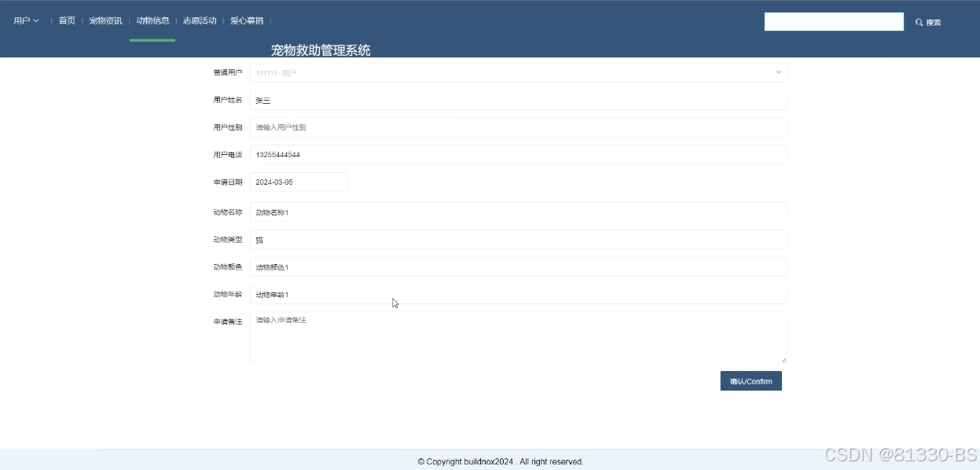980x470 pixels.
Task: Click the search magnifier icon
Action: click(919, 23)
